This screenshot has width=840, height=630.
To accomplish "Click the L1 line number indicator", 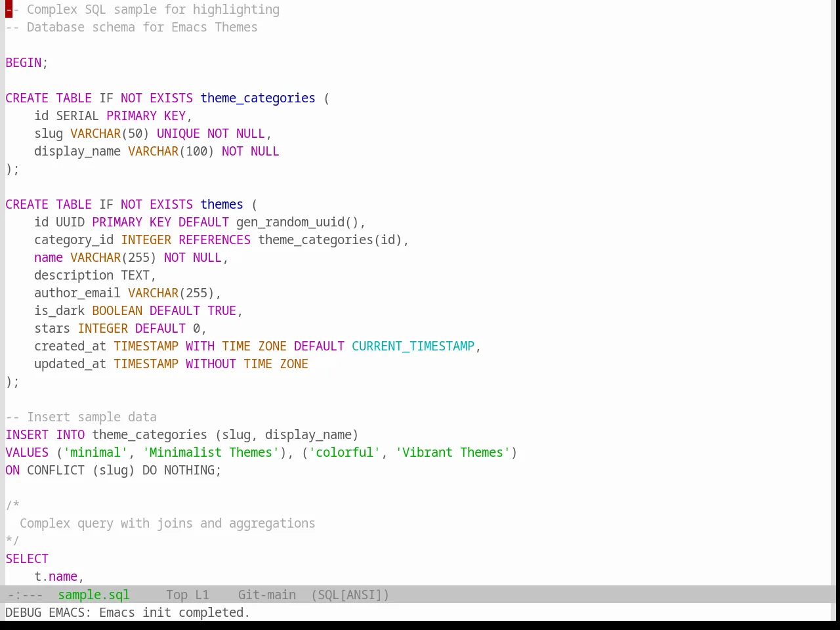I will (x=202, y=595).
